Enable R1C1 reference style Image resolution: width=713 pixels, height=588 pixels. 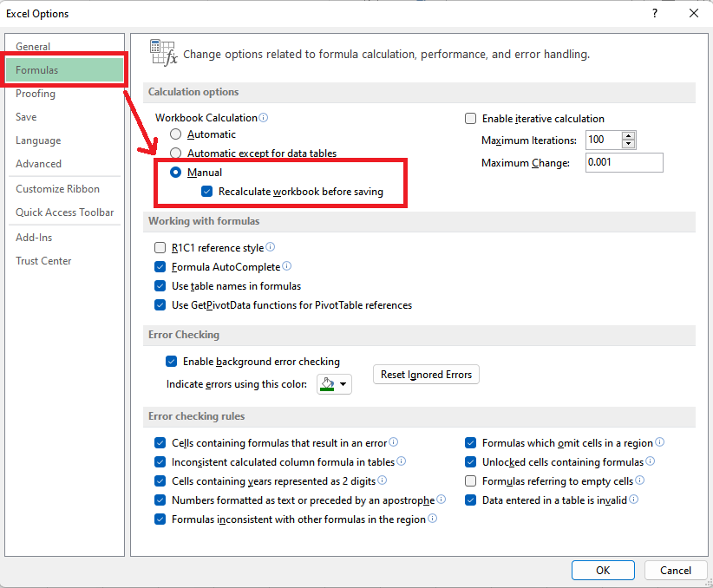coord(160,248)
